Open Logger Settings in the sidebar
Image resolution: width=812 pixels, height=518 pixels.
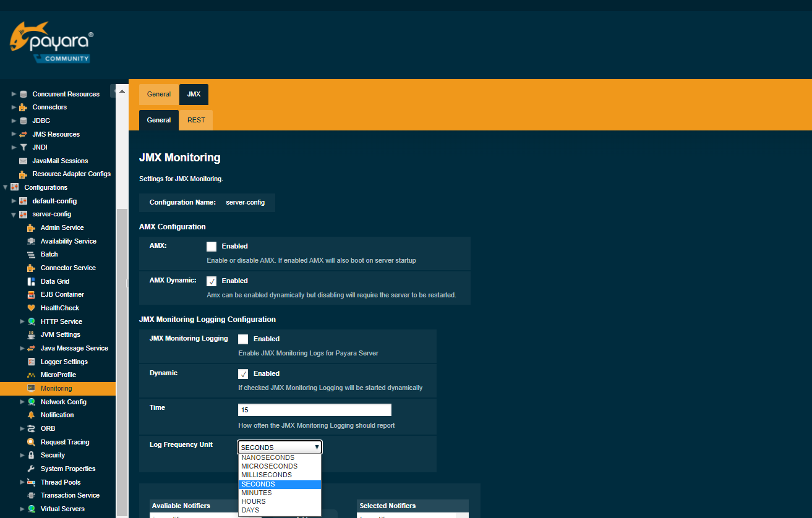pyautogui.click(x=64, y=362)
